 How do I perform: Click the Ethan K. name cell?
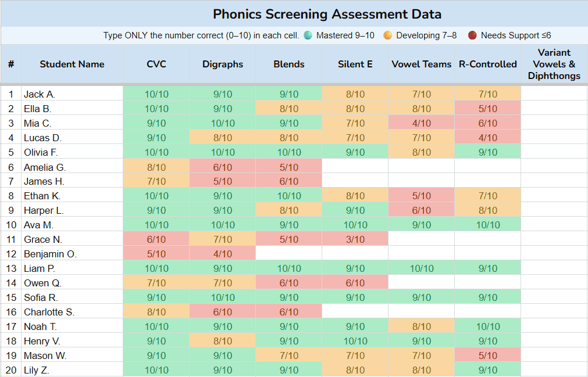click(x=72, y=196)
